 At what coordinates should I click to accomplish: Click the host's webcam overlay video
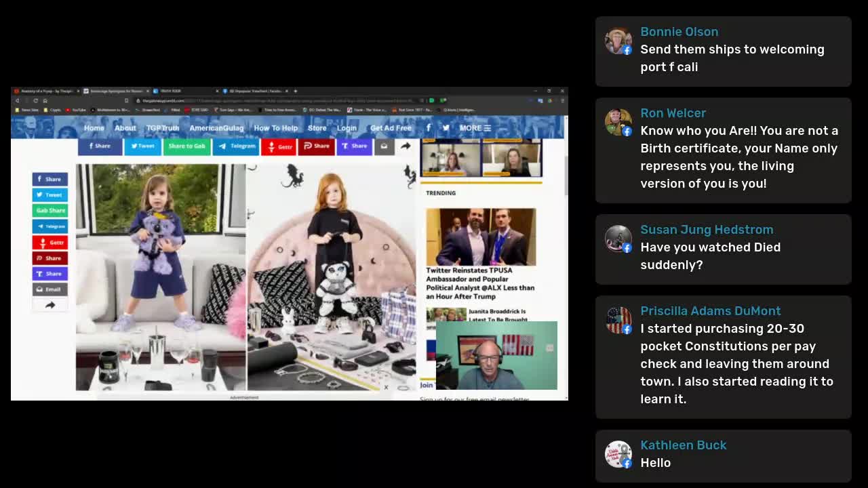click(496, 355)
